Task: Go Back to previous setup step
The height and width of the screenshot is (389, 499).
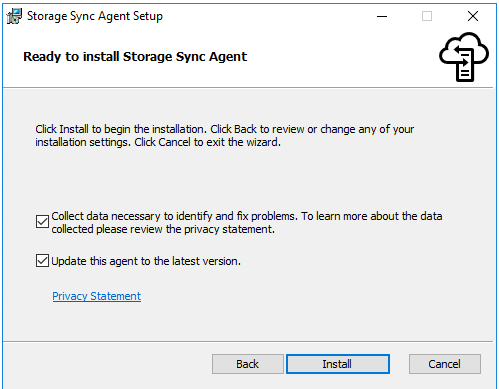Action: tap(248, 364)
